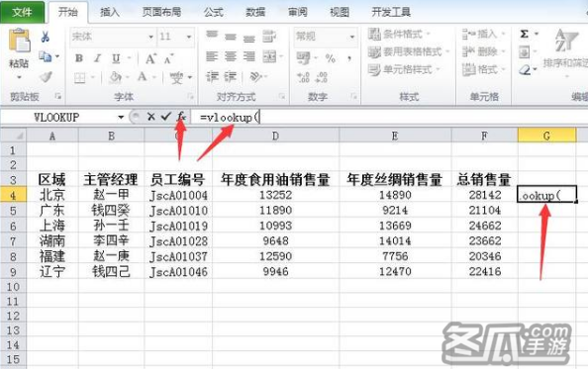
Task: Open the Cell Styles menu
Action: click(x=404, y=69)
